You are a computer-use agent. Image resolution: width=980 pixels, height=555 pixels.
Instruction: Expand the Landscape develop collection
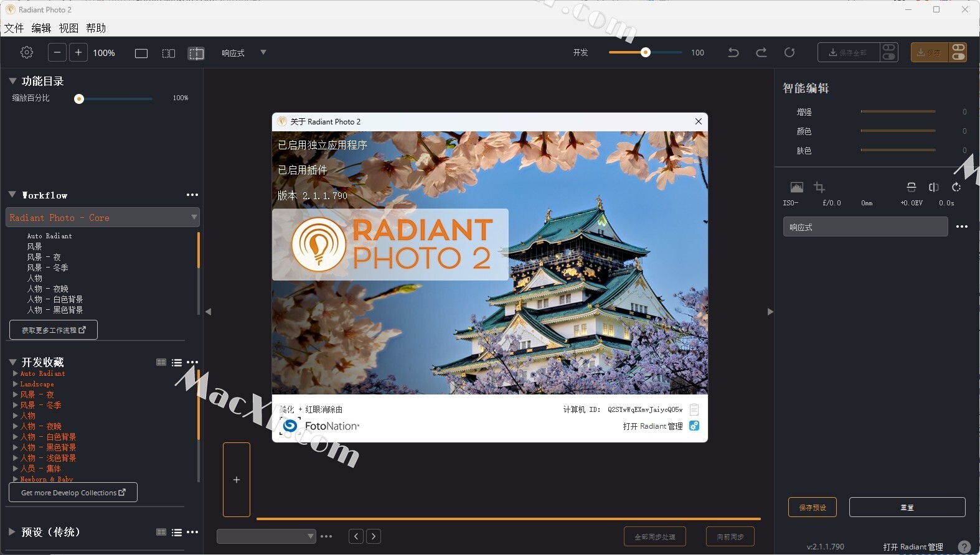[x=16, y=384]
